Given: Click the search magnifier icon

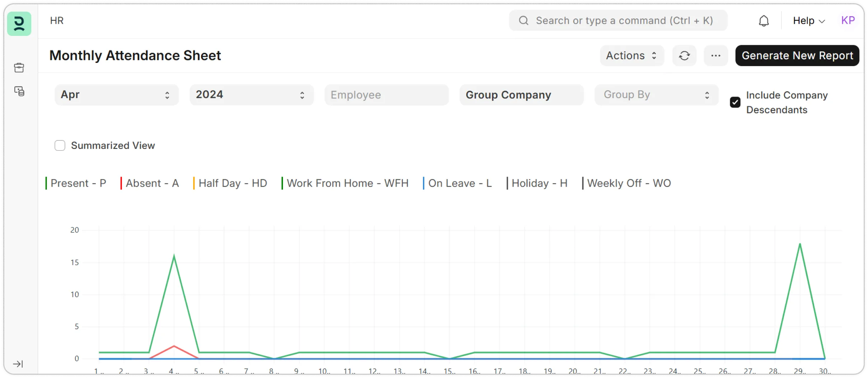Looking at the screenshot, I should tap(523, 20).
